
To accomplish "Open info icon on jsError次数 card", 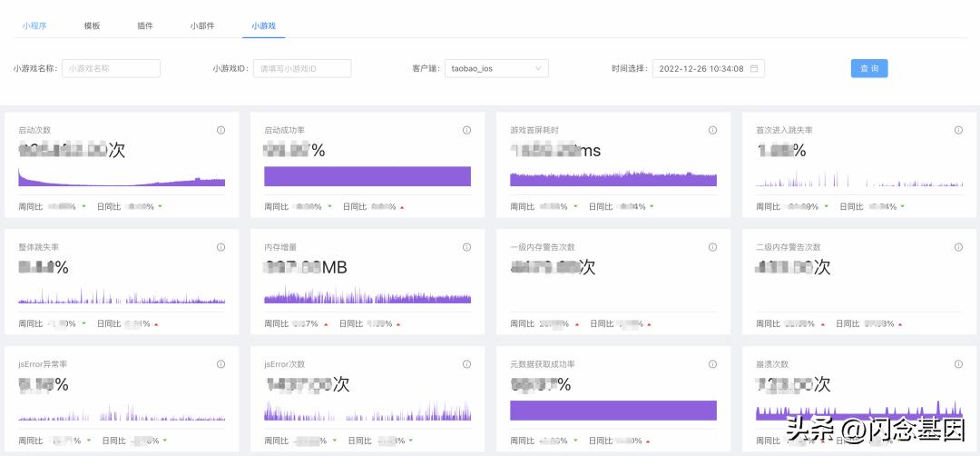I will coord(467,364).
